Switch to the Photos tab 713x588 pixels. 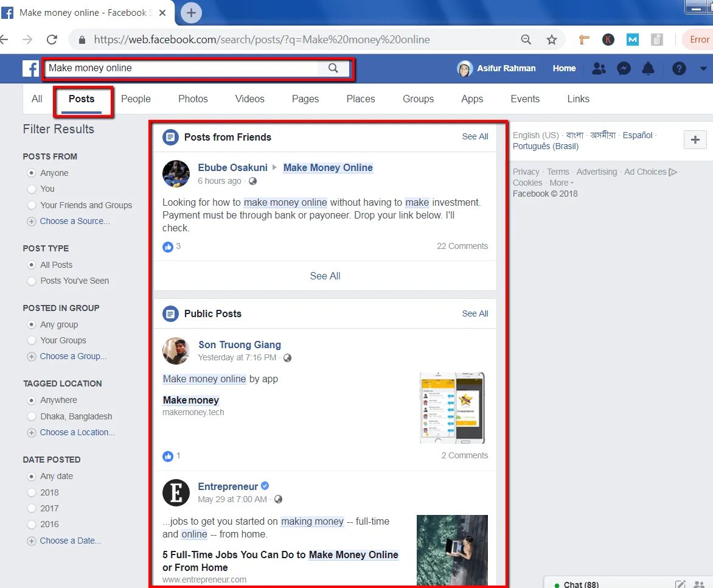tap(193, 99)
